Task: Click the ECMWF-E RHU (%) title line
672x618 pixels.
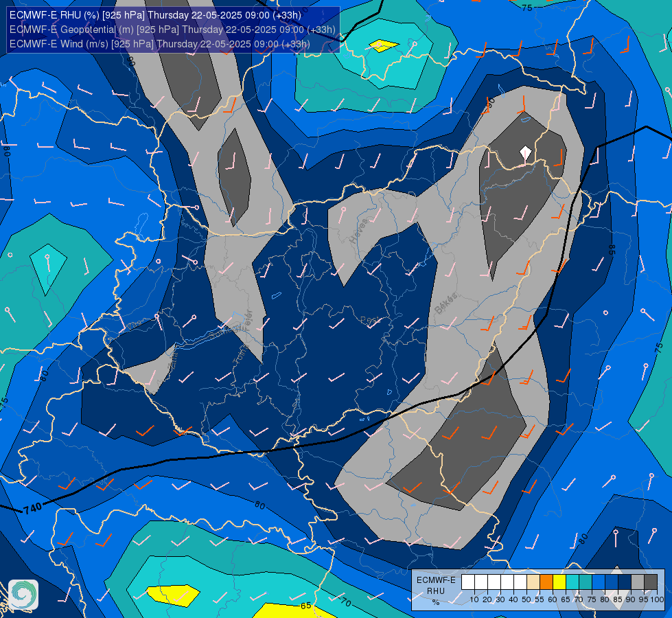Action: pos(155,15)
